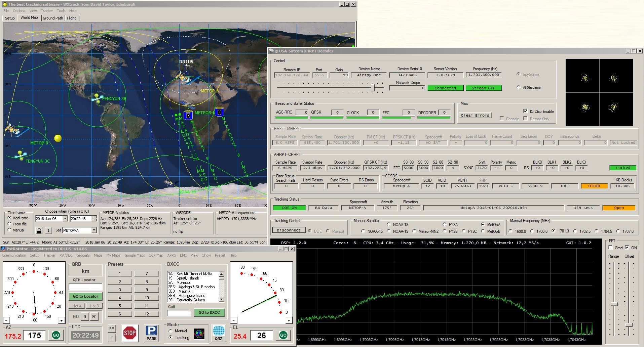Expand the date picker showing 2018 Jan 06
Viewport: 644px width, 347px height.
(65, 219)
